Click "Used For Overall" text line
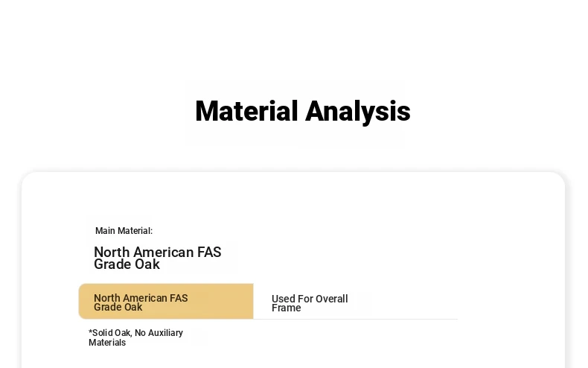The width and height of the screenshot is (588, 368). pos(310,299)
